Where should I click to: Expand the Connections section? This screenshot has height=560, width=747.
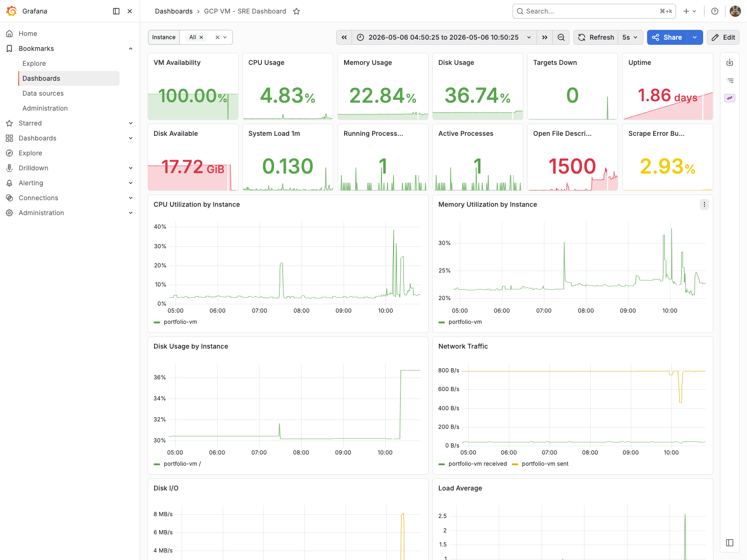[131, 198]
